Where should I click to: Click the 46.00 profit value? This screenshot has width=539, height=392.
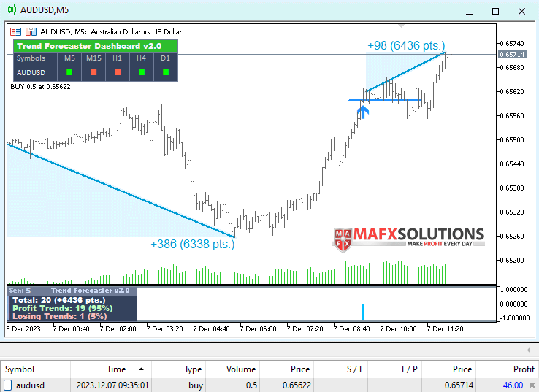513,385
